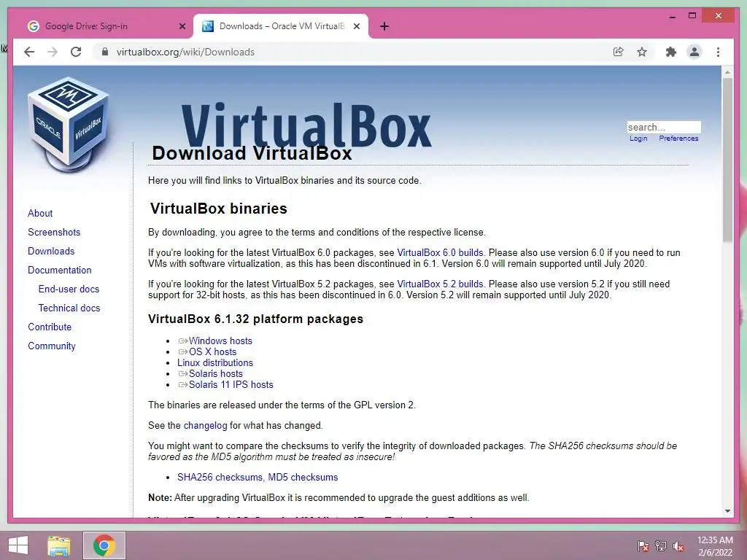Click the site search field

coord(664,127)
